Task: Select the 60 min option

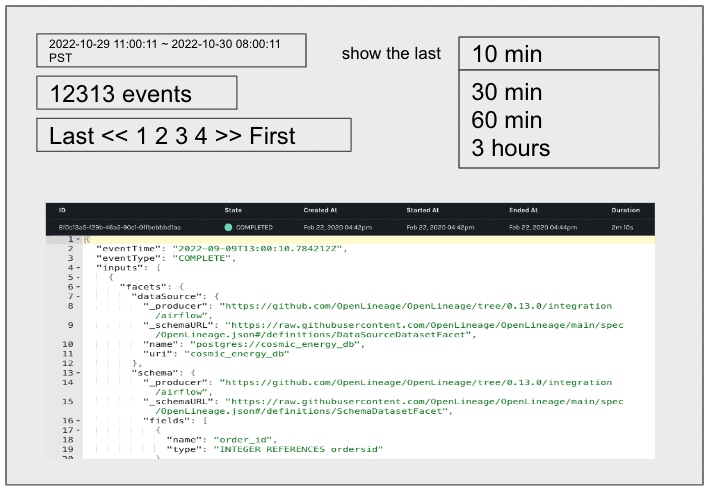Action: [x=507, y=120]
